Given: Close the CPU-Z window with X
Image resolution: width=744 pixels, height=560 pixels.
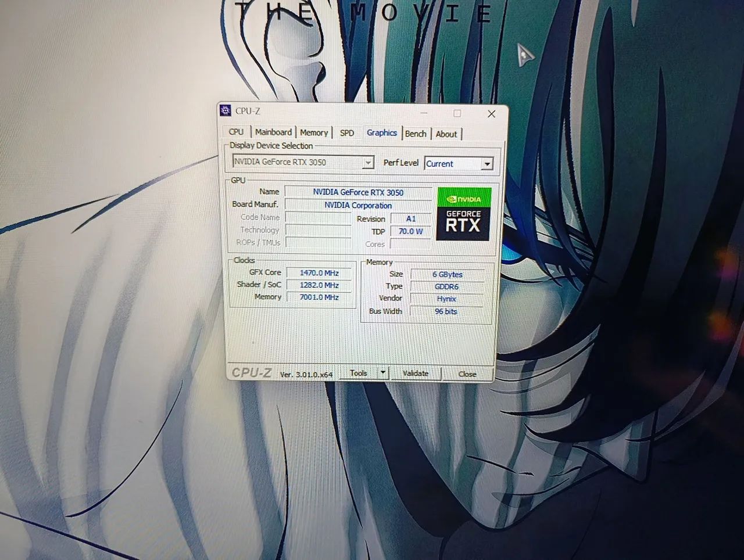Looking at the screenshot, I should (x=491, y=114).
